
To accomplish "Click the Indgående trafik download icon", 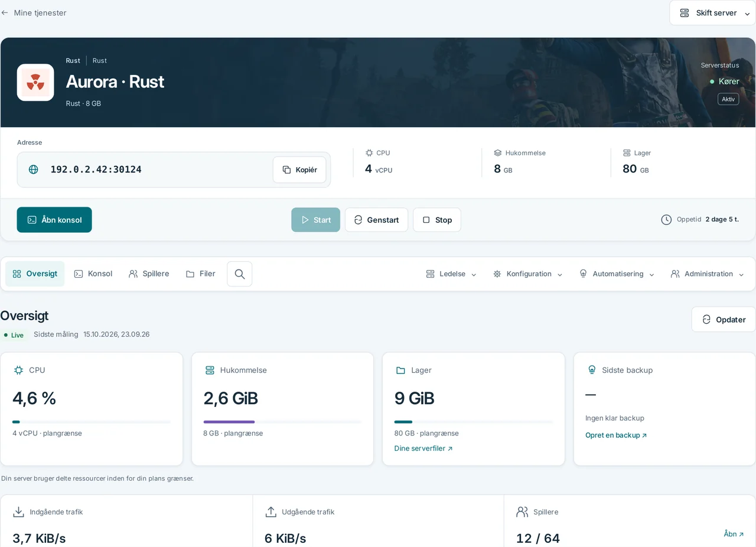I will (x=19, y=512).
